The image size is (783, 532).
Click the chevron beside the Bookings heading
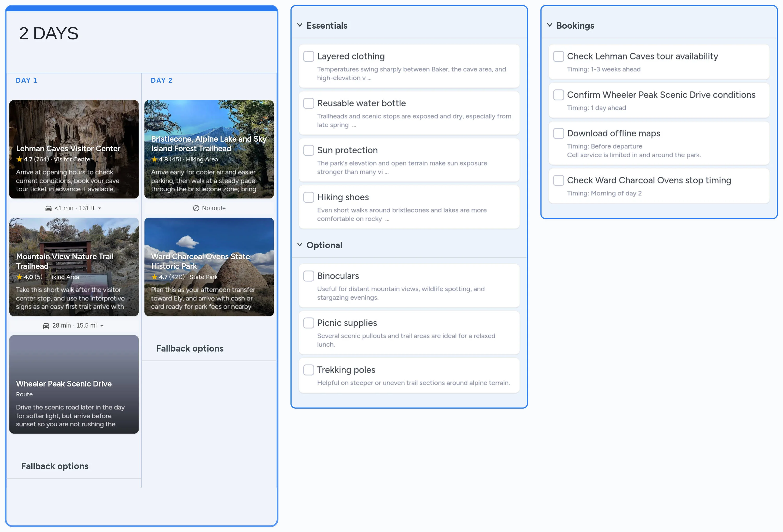pos(550,25)
